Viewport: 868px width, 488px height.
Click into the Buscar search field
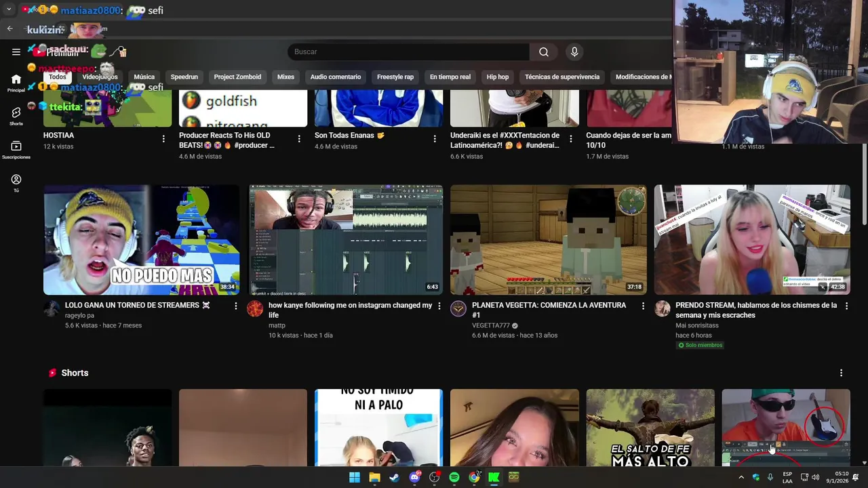(408, 52)
